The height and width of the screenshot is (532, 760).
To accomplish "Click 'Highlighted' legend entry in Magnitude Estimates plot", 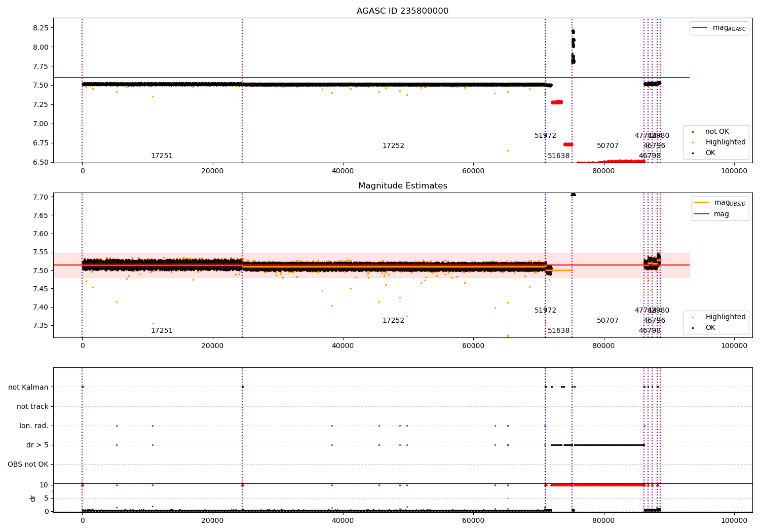I will coord(719,317).
